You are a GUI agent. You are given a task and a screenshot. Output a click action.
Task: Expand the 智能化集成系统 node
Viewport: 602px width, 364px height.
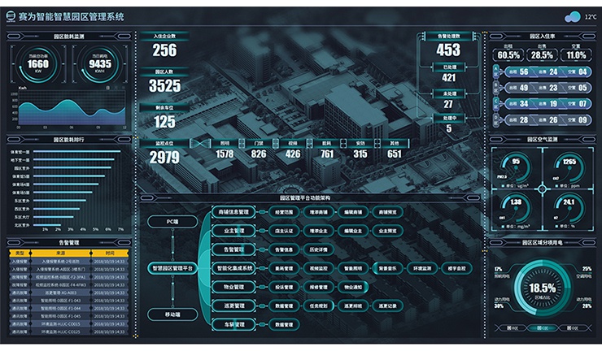pos(235,267)
